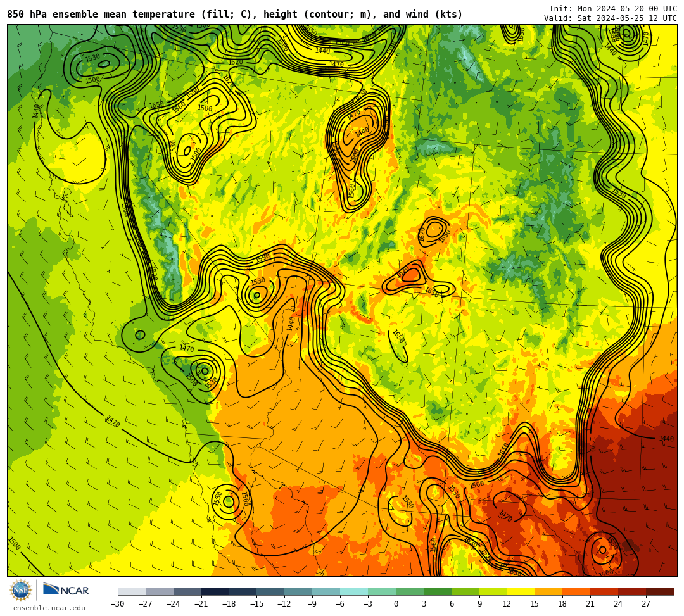Click the Init: Mon 2024-05-20 00 UTC text

tap(612, 9)
